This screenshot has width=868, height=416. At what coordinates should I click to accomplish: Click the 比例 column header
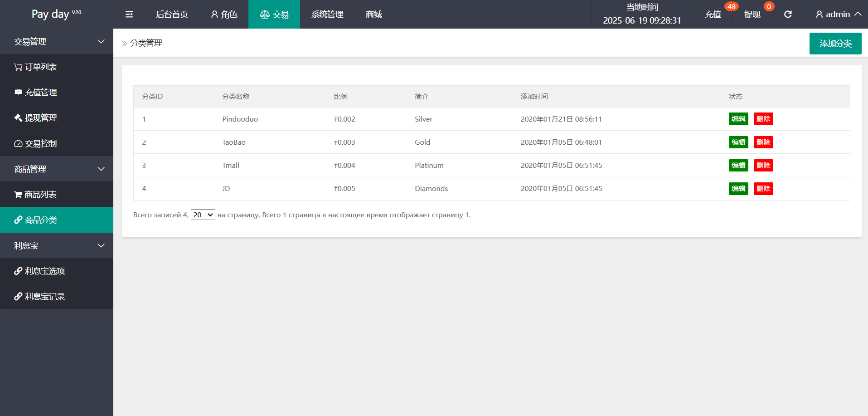tap(340, 97)
